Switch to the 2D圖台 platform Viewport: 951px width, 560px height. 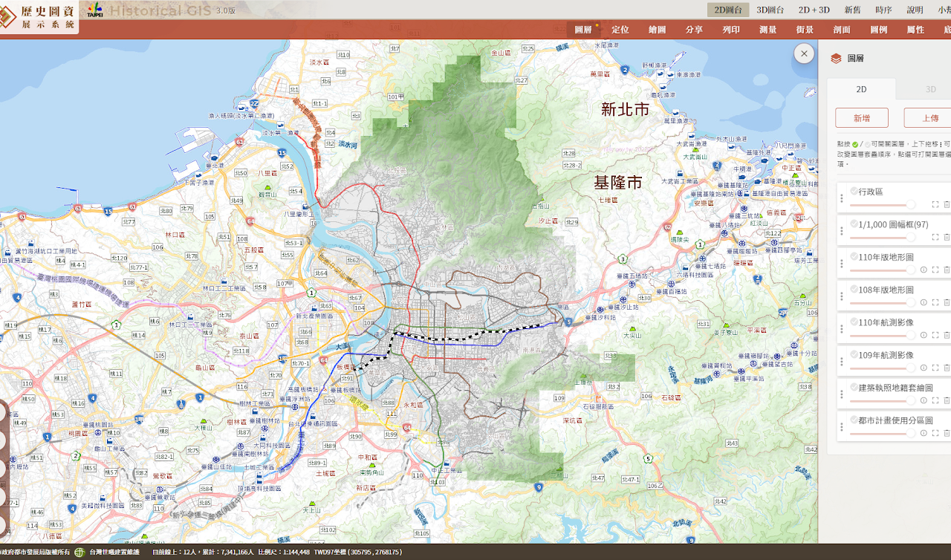728,10
